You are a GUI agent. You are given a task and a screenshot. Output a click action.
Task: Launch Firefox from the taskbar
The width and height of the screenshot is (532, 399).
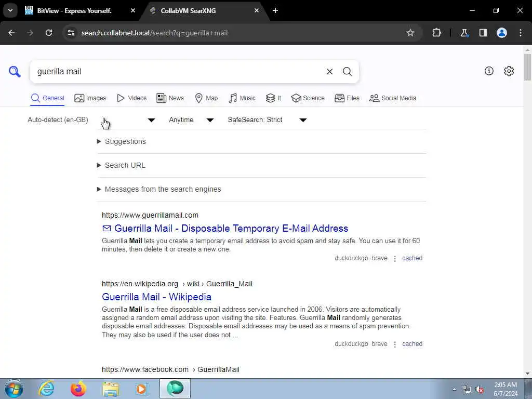pos(78,389)
